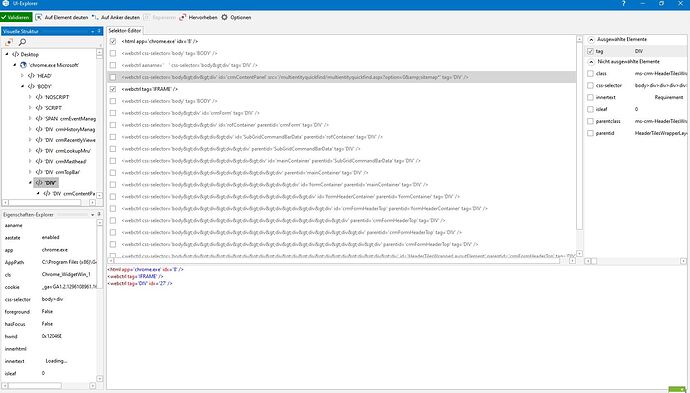Click the green Validieren button
This screenshot has height=393, width=690.
tap(16, 18)
